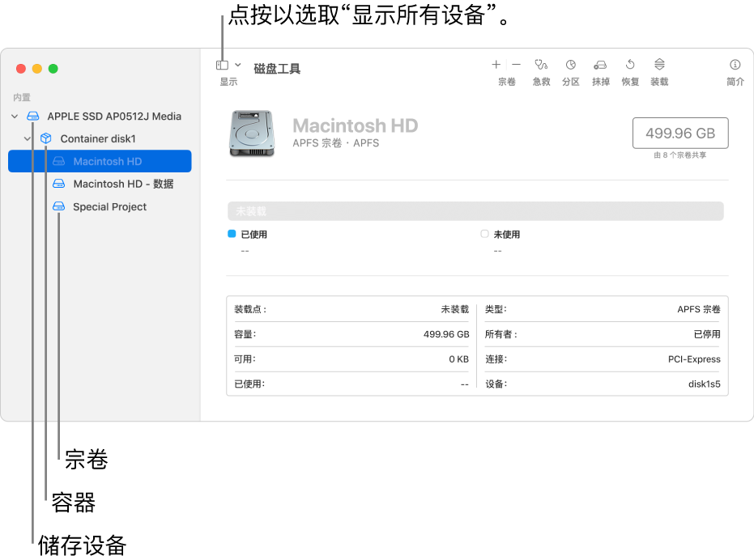Click the Macintosh HD heading text
754x560 pixels.
click(x=356, y=126)
